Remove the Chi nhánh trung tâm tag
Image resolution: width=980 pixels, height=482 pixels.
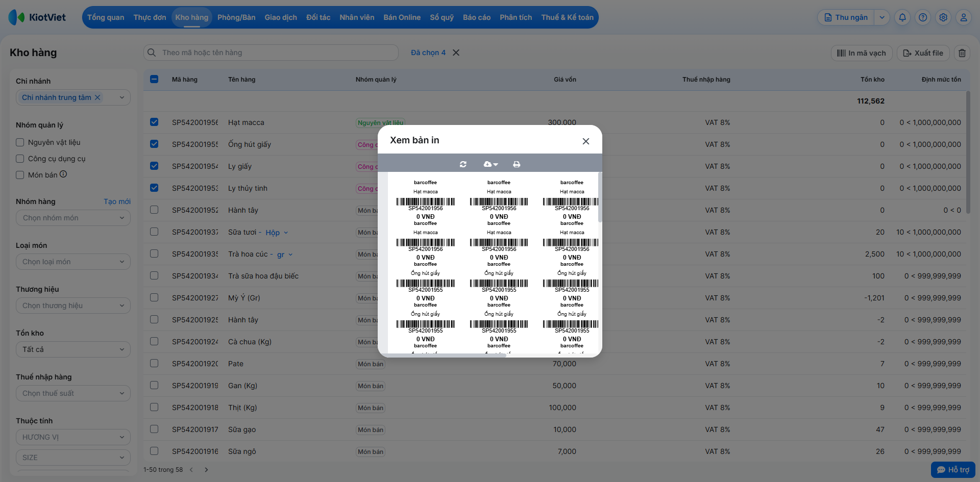click(x=97, y=97)
